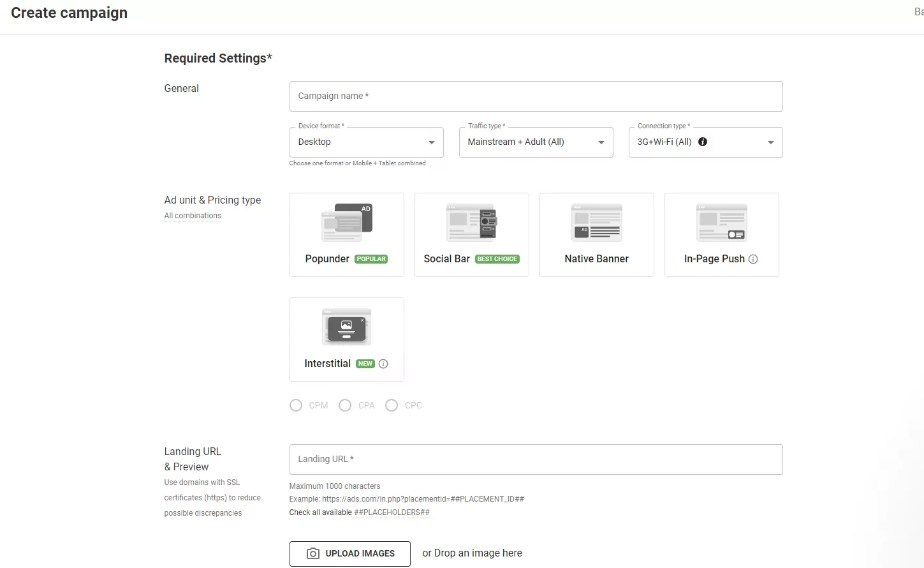Expand the Traffic type selector
The width and height of the screenshot is (924, 568).
pos(599,142)
